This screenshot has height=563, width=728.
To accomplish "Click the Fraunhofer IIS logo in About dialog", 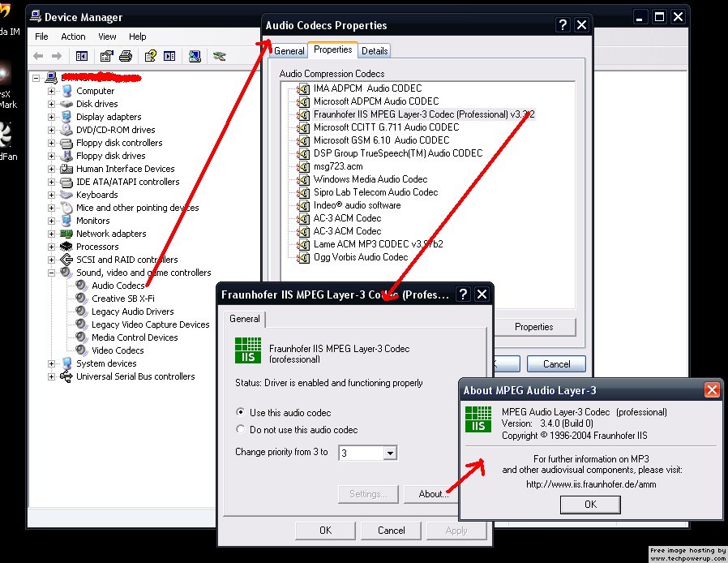I will pos(478,419).
